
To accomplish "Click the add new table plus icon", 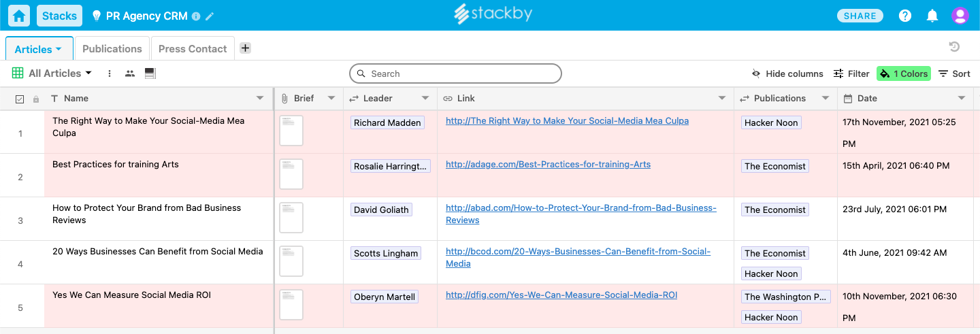I will pos(246,48).
